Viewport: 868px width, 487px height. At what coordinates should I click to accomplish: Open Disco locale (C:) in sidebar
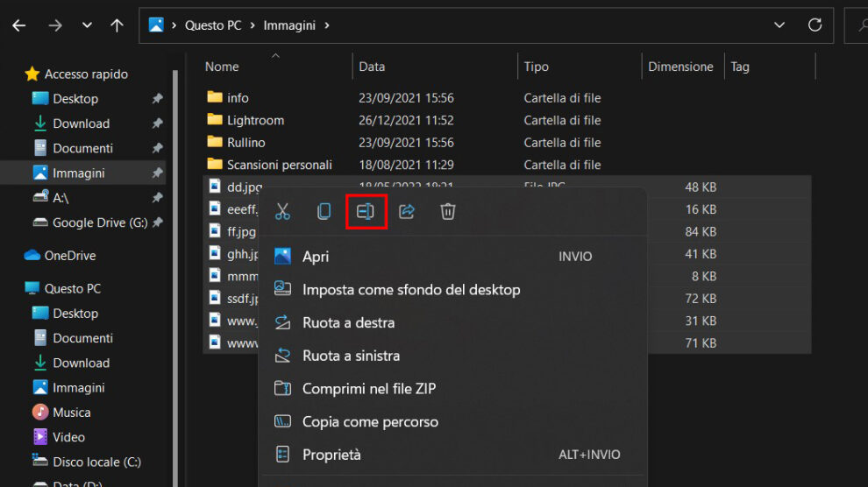click(x=96, y=462)
